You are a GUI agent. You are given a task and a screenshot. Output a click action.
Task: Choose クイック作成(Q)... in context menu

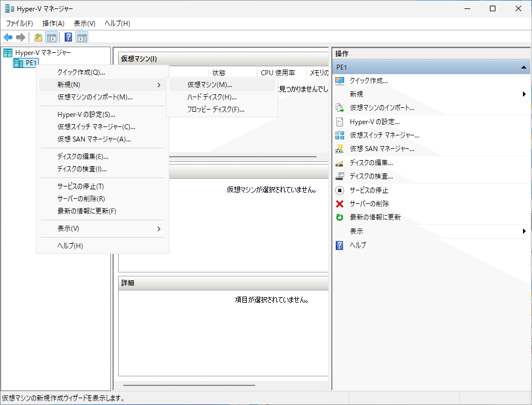coord(102,72)
